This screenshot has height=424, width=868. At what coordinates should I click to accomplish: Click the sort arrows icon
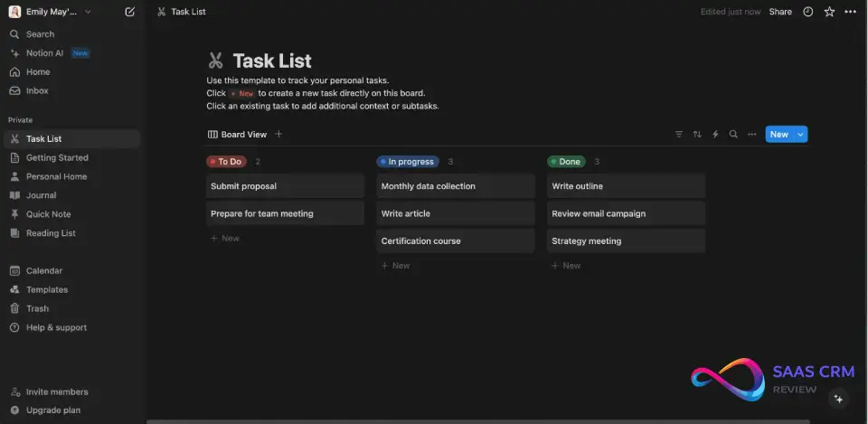[x=697, y=135]
